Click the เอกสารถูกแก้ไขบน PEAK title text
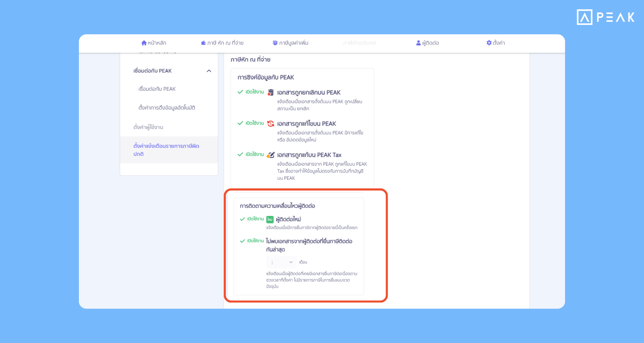The image size is (644, 343). 306,124
